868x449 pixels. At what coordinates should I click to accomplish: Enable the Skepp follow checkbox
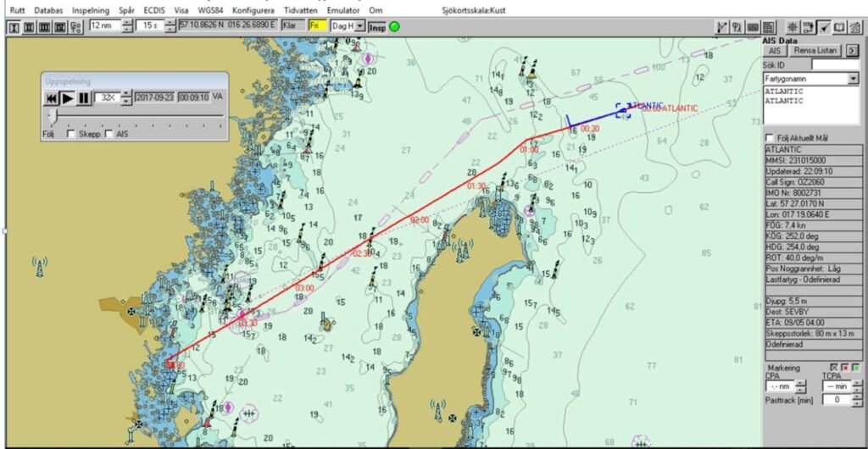pos(71,134)
